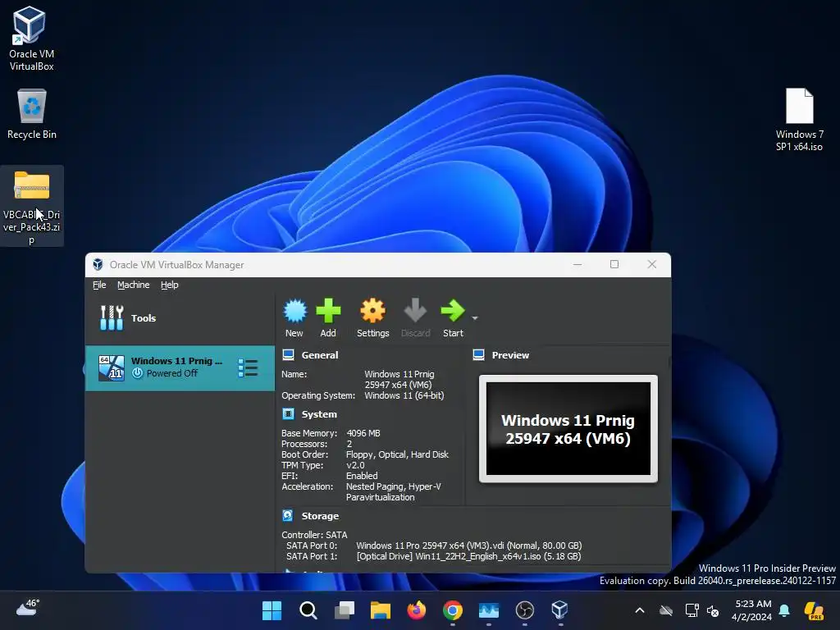The height and width of the screenshot is (630, 840).
Task: Click the network tray icon
Action: [692, 610]
